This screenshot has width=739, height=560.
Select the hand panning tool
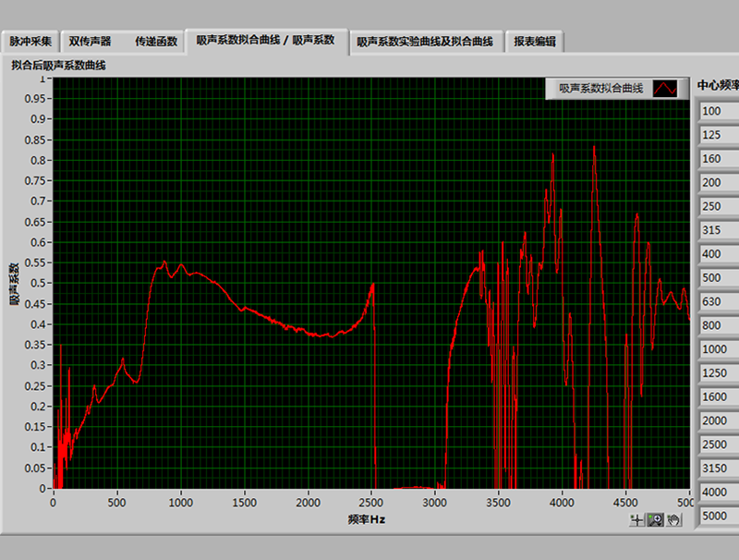pyautogui.click(x=673, y=520)
